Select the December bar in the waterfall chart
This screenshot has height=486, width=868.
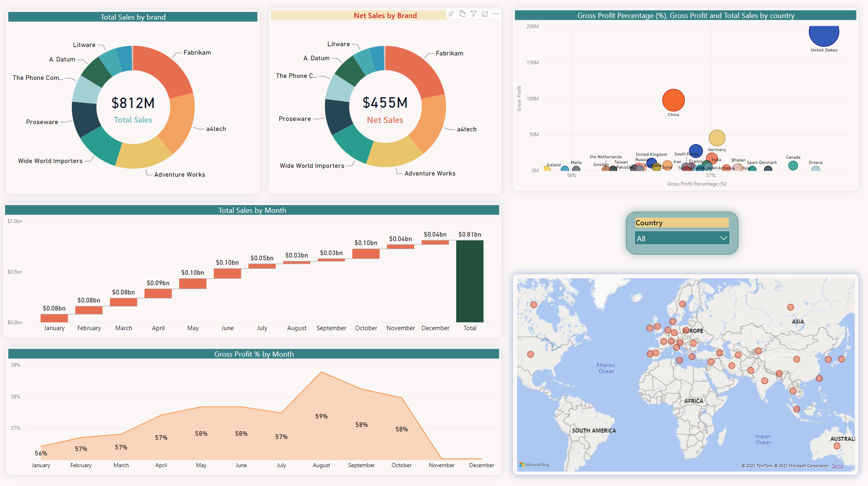[x=435, y=242]
